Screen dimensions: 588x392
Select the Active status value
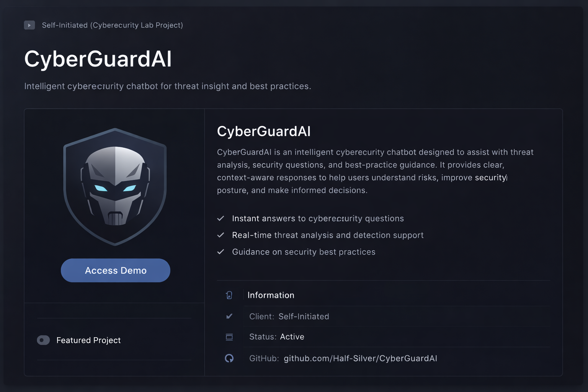292,337
